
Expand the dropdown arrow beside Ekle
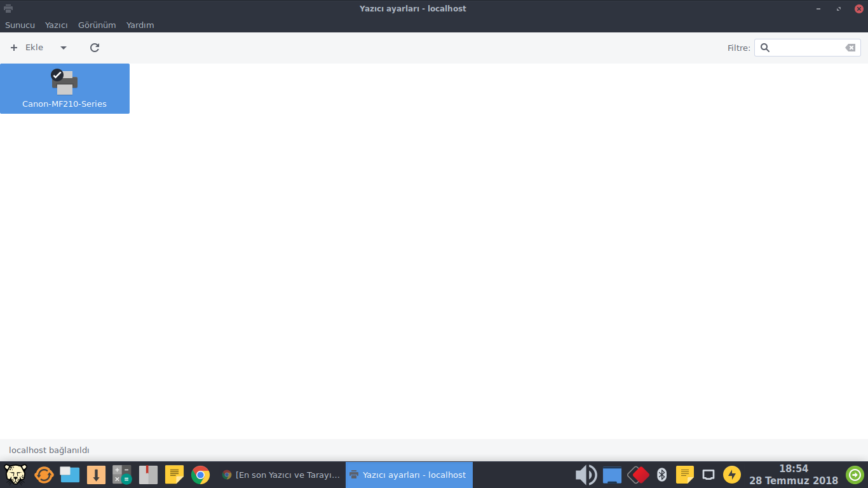click(x=63, y=48)
